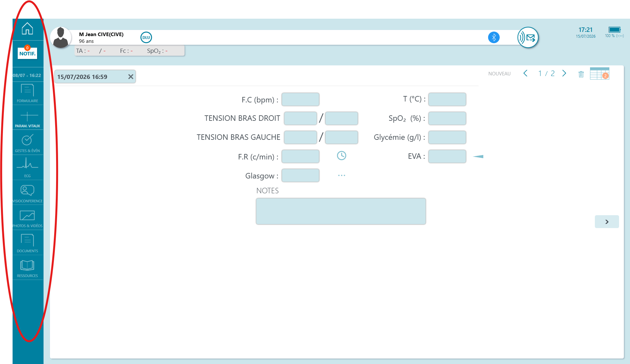Image resolution: width=630 pixels, height=364 pixels.
Task: Click the F.R (c/min) input field
Action: [x=300, y=156]
